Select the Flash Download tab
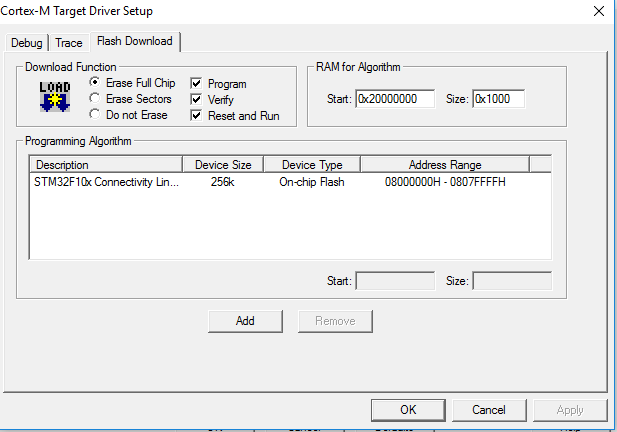 (135, 41)
